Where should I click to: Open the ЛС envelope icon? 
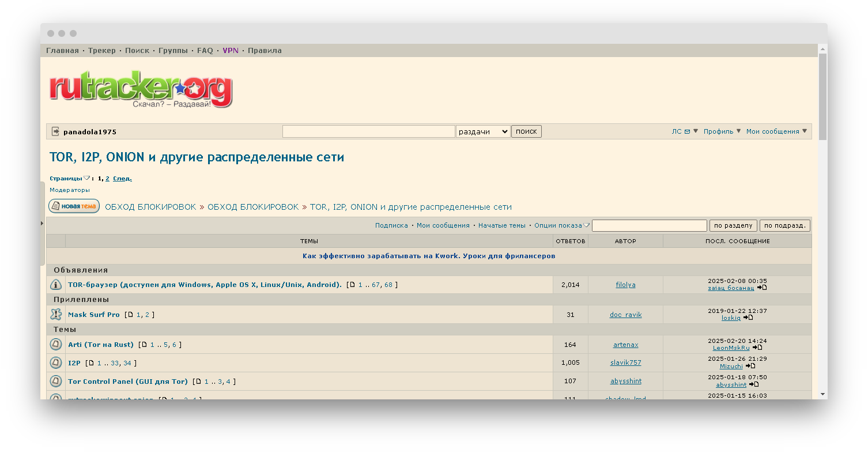(687, 131)
